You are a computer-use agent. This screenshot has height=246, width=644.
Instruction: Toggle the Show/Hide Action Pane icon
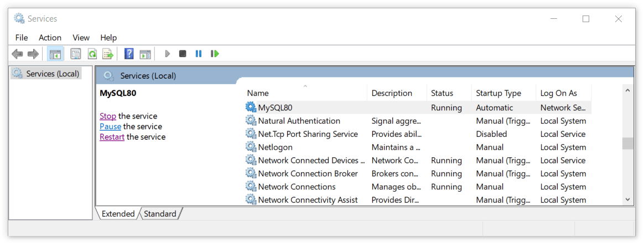[145, 54]
